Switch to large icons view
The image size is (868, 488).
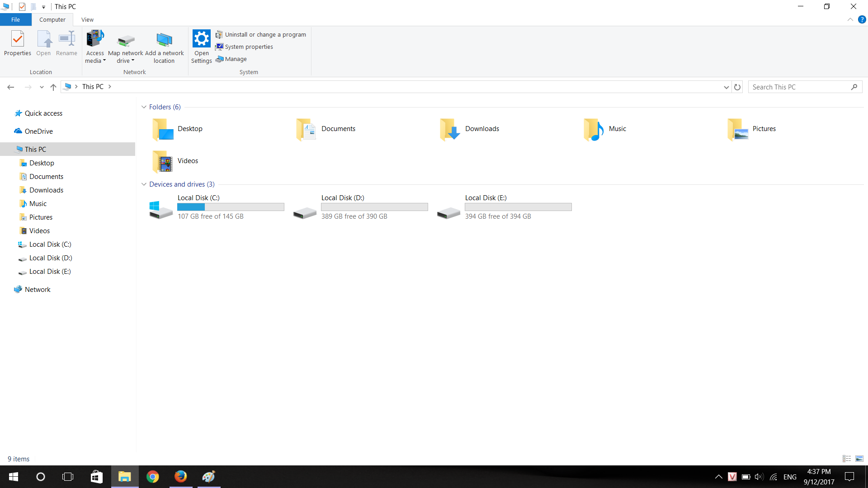click(859, 459)
